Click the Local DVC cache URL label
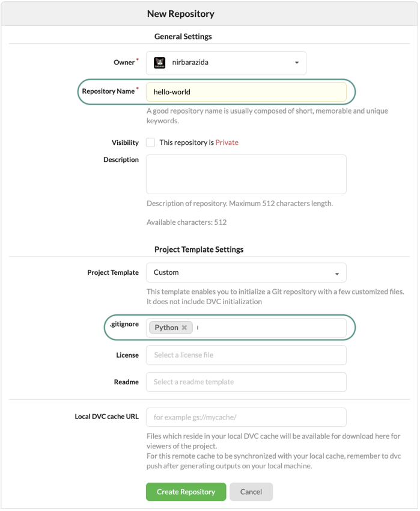Image resolution: width=420 pixels, height=511 pixels. click(106, 417)
